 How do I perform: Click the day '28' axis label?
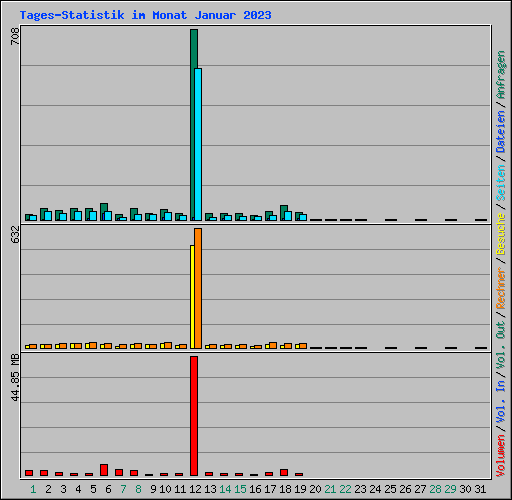tap(435, 489)
